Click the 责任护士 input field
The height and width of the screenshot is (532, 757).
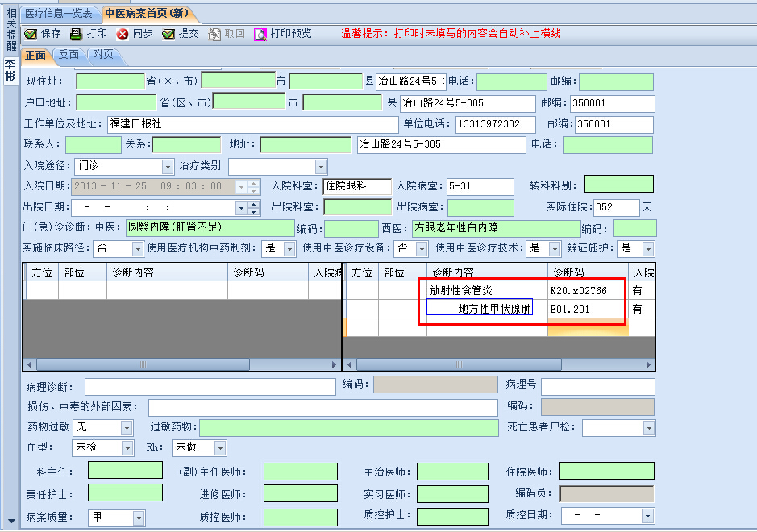(125, 493)
